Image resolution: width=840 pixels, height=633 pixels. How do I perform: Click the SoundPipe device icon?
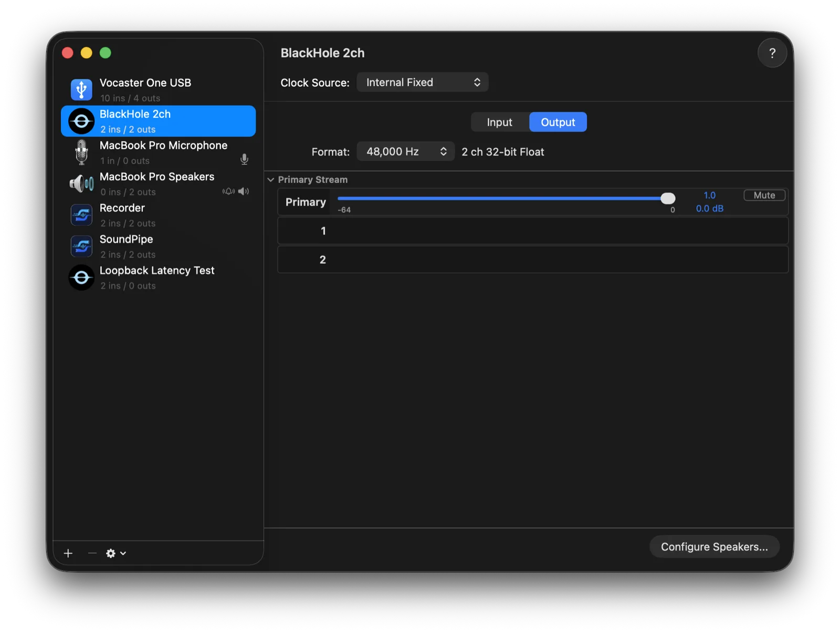pyautogui.click(x=81, y=246)
